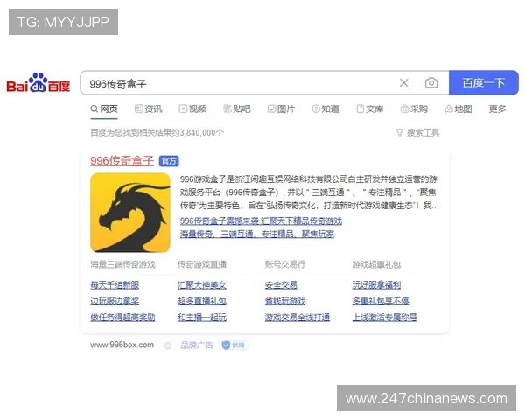
Task: Click the 游戏超重礼包 heading
Action: 376,264
